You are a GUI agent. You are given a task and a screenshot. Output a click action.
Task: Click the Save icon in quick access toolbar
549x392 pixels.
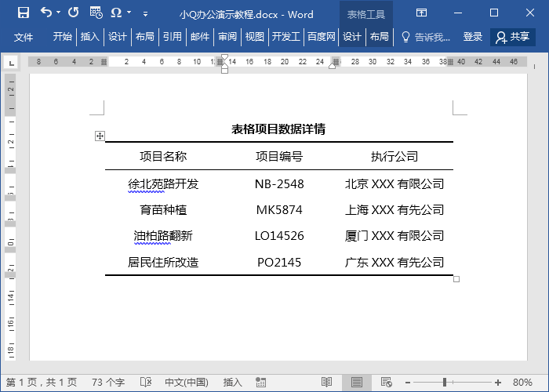(x=24, y=13)
